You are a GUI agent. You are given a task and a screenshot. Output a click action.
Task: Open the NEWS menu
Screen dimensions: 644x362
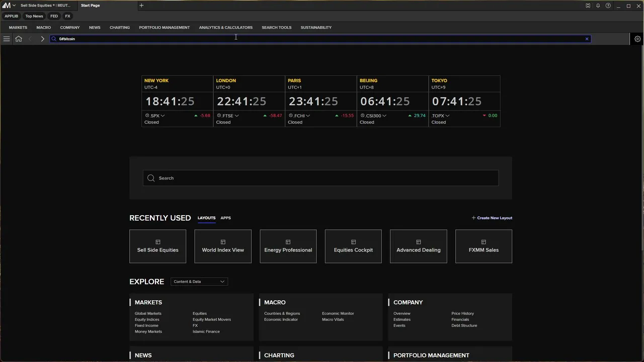(95, 28)
